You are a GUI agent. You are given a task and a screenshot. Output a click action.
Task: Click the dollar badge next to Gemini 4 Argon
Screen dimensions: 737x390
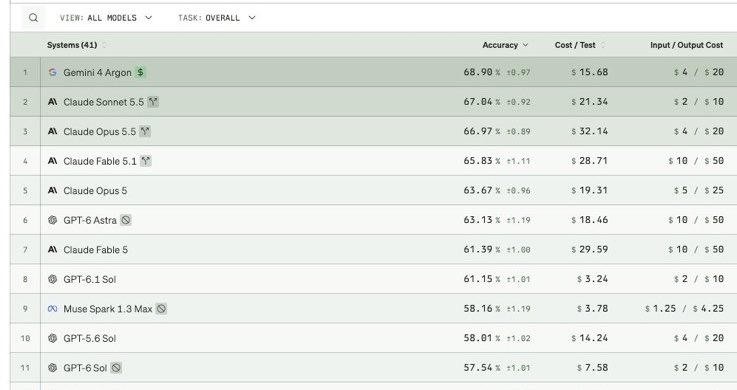(140, 72)
